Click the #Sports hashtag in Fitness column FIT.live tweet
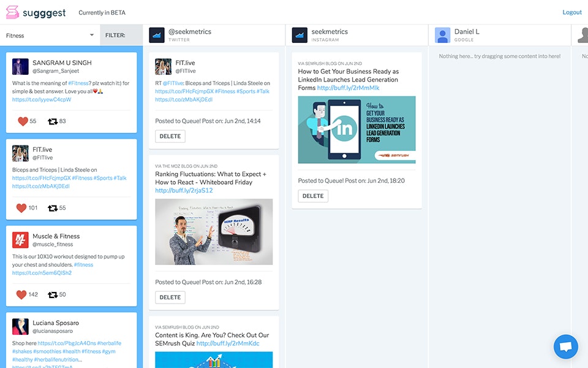The width and height of the screenshot is (588, 368). point(103,178)
